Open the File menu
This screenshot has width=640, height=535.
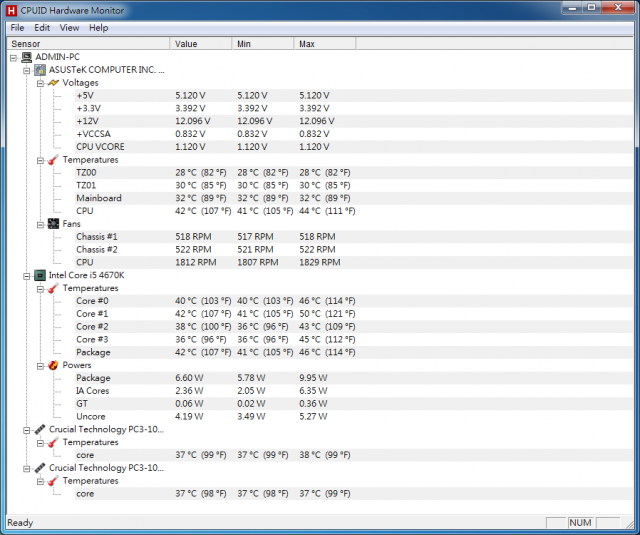point(17,28)
